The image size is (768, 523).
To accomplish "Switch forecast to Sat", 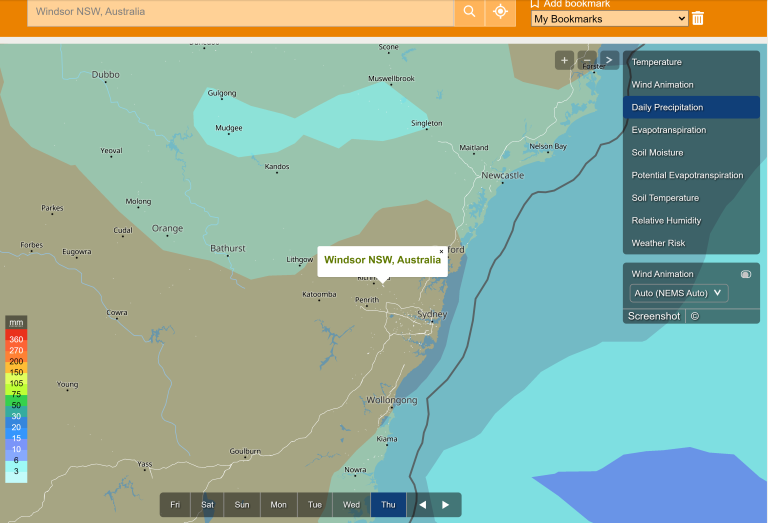I will pos(207,505).
